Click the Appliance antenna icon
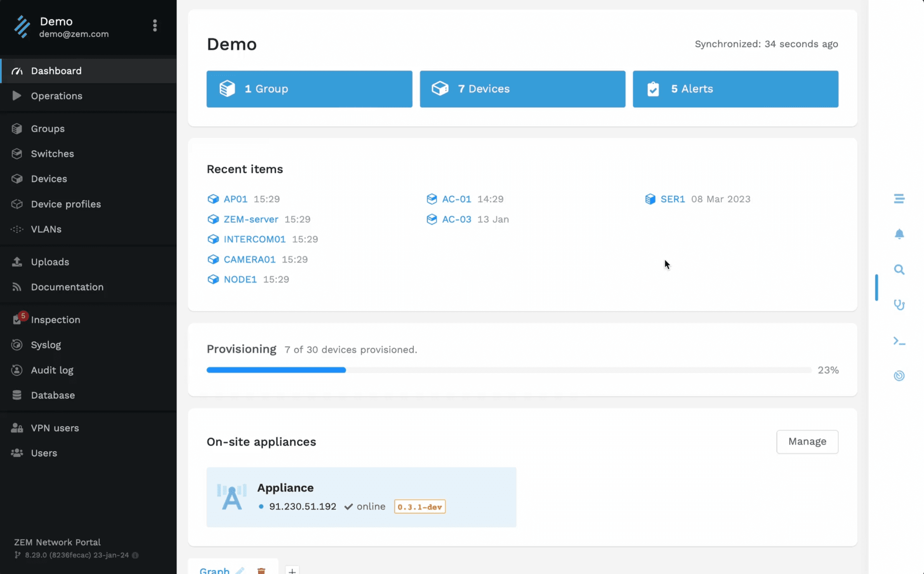This screenshot has width=924, height=574. point(231,497)
